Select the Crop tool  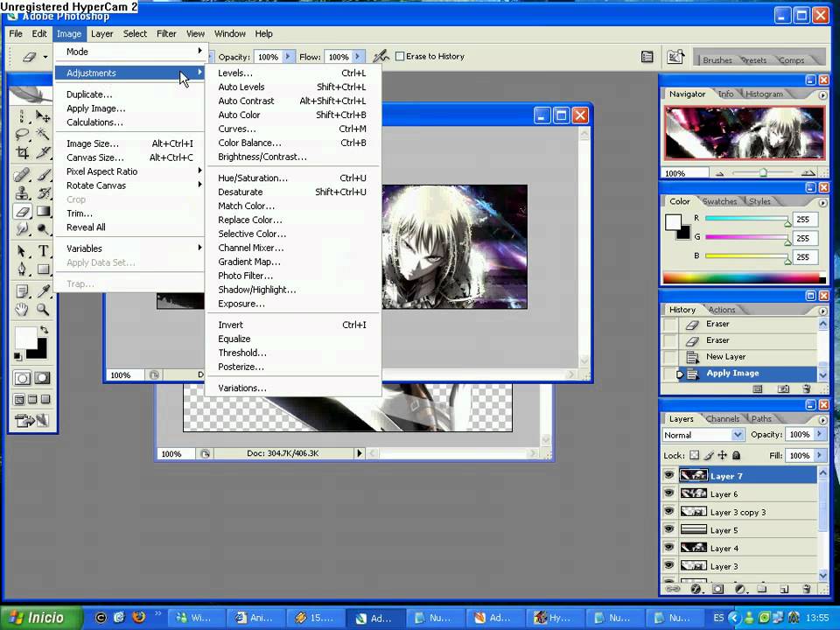pyautogui.click(x=22, y=153)
